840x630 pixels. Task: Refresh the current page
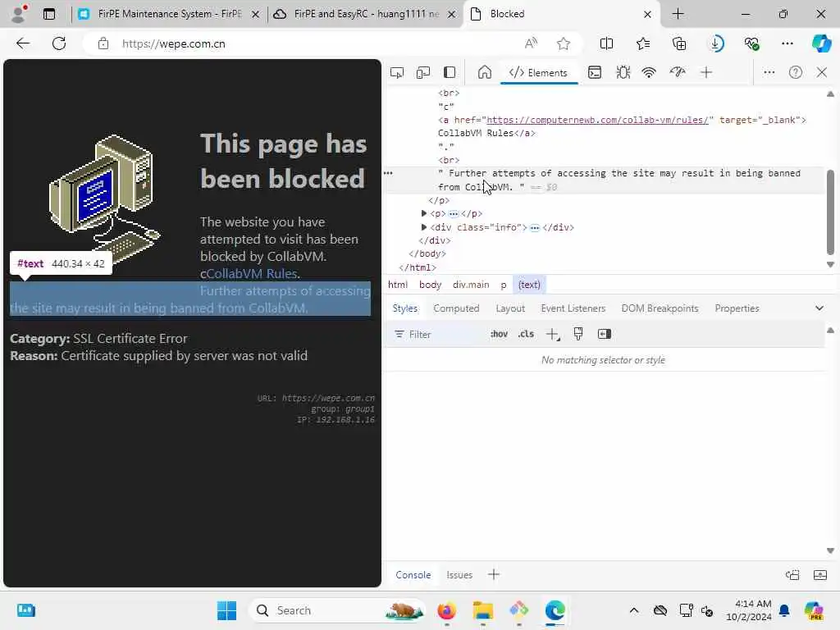point(59,43)
